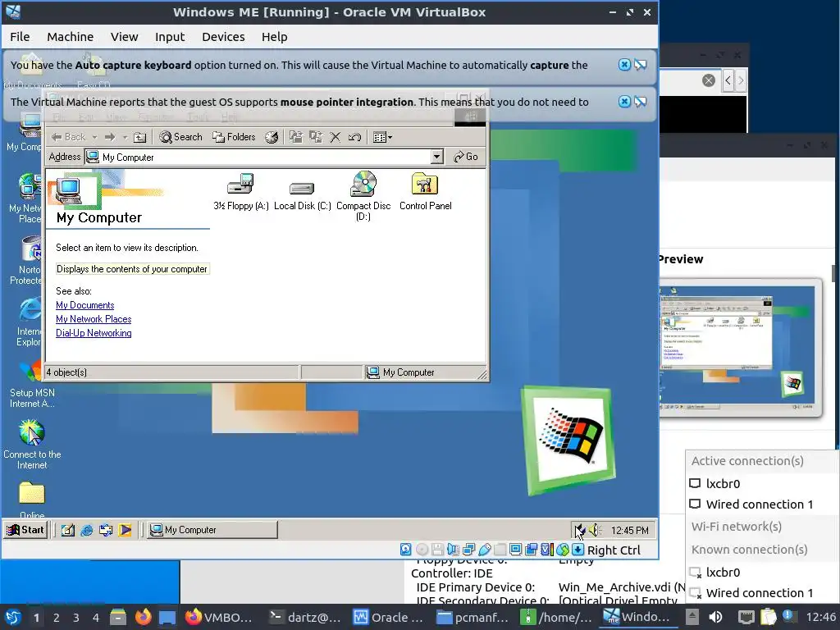Click the Delete X toolbar icon
Image resolution: width=840 pixels, height=630 pixels.
click(x=336, y=137)
